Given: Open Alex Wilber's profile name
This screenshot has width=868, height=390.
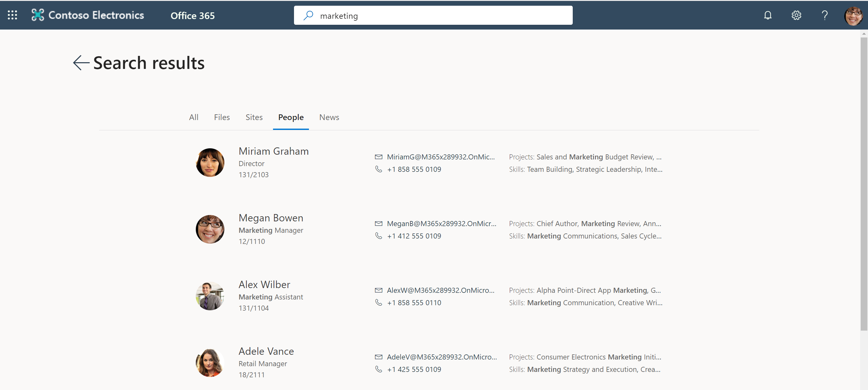Looking at the screenshot, I should pos(264,285).
